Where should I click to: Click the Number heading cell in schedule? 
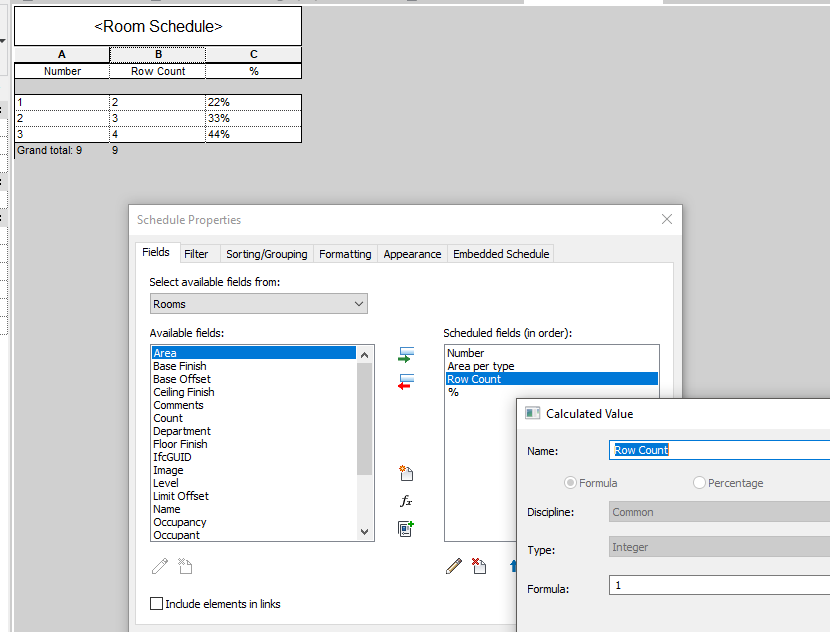pyautogui.click(x=62, y=71)
